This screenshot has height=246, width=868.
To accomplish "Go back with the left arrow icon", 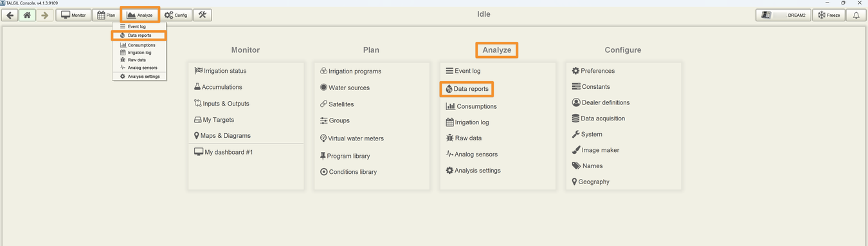I will (10, 15).
